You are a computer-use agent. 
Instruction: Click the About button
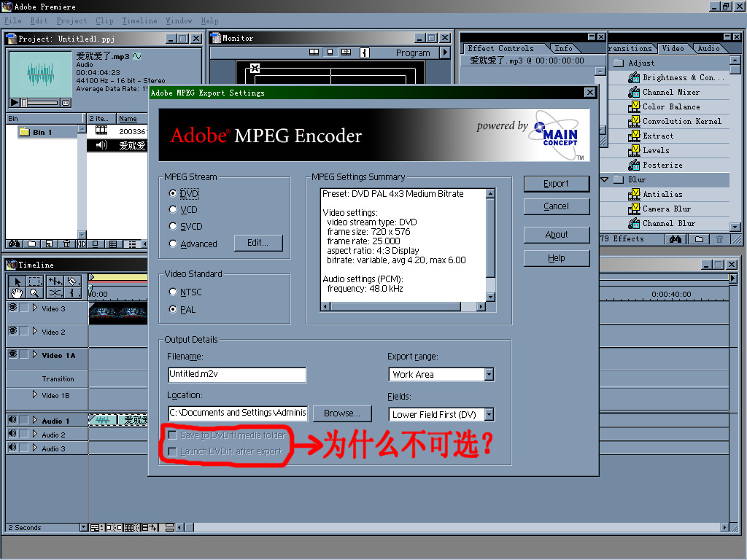557,235
